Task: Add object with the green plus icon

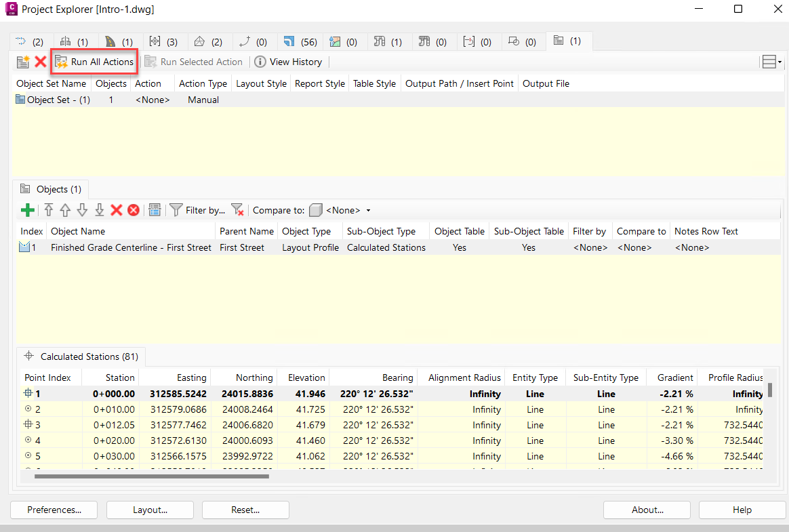Action: pyautogui.click(x=28, y=210)
